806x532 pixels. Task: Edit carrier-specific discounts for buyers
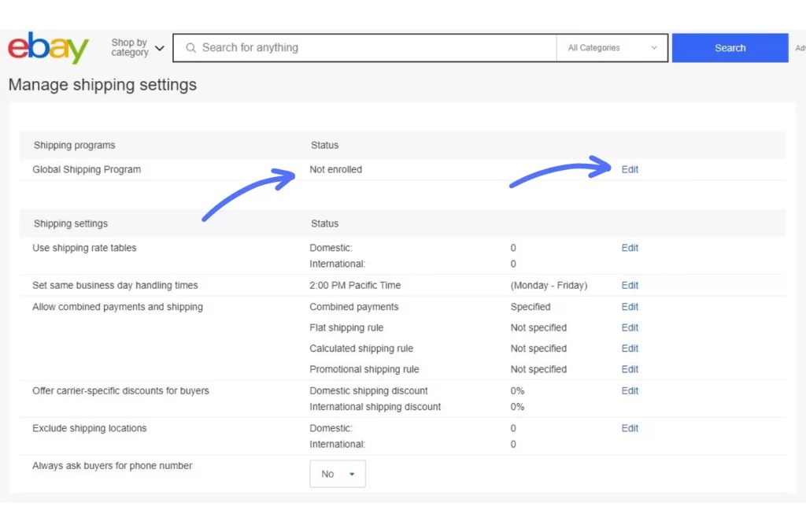click(x=629, y=390)
